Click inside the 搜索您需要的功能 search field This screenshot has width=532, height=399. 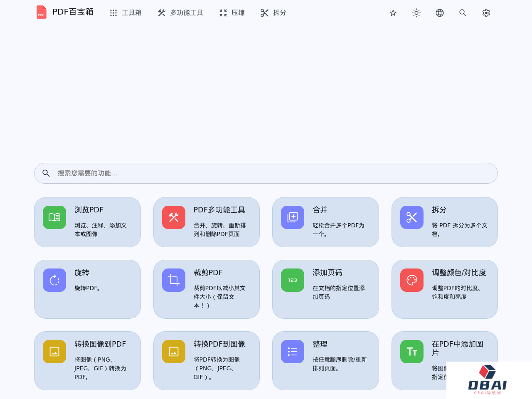click(266, 173)
